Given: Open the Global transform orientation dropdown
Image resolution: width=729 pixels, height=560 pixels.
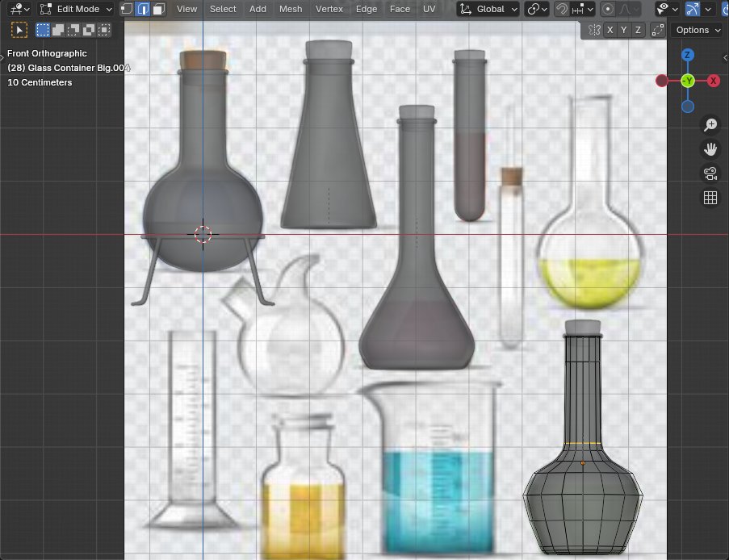Looking at the screenshot, I should coord(487,9).
